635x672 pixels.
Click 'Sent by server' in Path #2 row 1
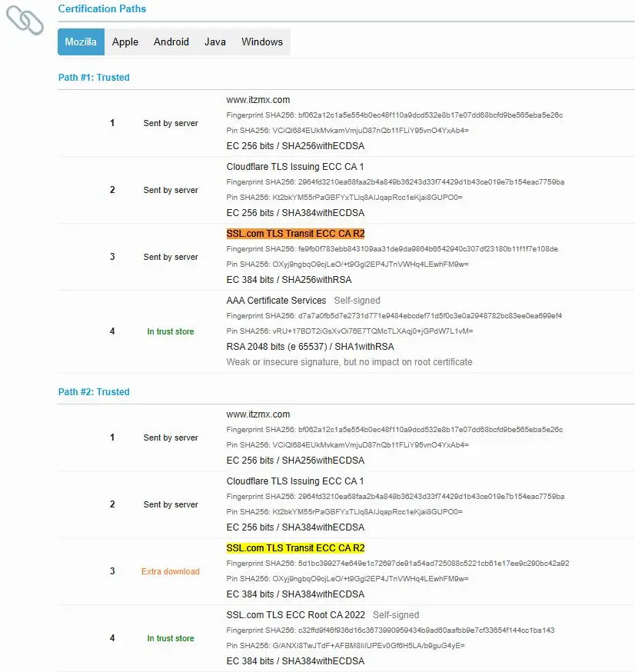click(171, 438)
